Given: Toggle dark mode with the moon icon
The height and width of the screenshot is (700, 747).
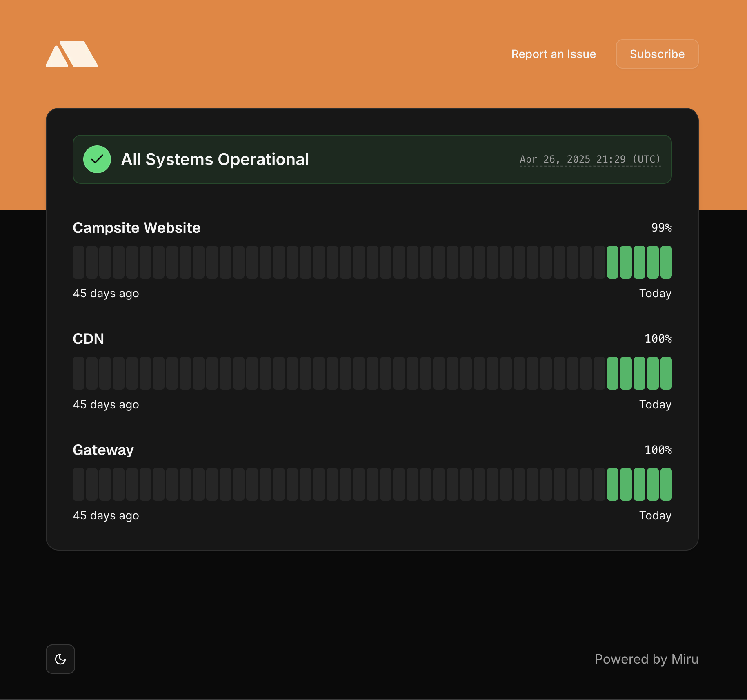Looking at the screenshot, I should (x=60, y=659).
